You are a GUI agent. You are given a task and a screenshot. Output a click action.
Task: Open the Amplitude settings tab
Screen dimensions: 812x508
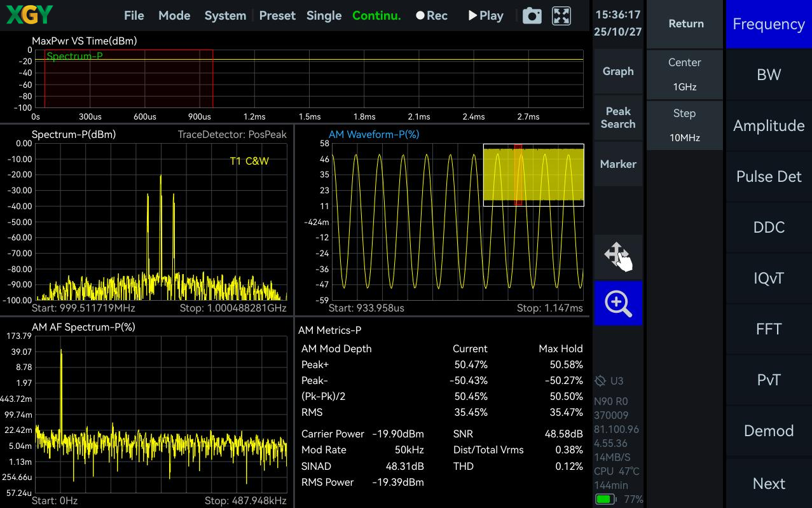tap(769, 126)
